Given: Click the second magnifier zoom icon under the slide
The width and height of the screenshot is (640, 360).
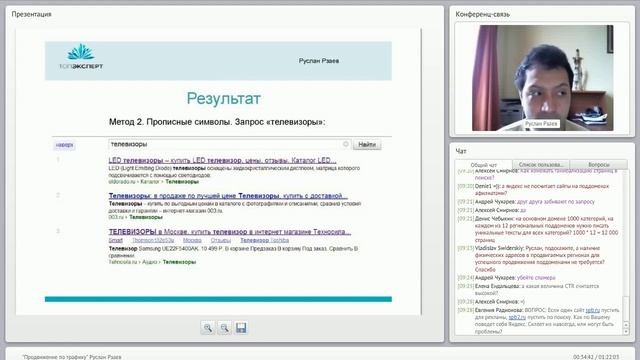Looking at the screenshot, I should coord(224,328).
